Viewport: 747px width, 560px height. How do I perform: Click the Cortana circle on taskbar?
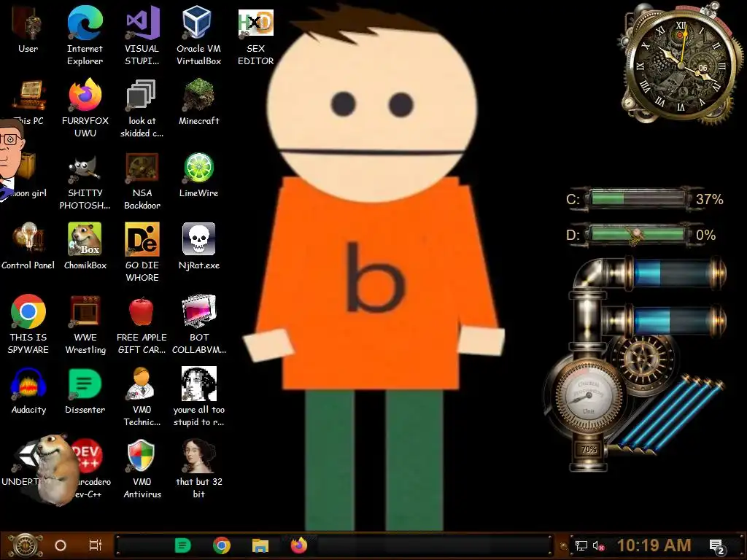point(61,545)
